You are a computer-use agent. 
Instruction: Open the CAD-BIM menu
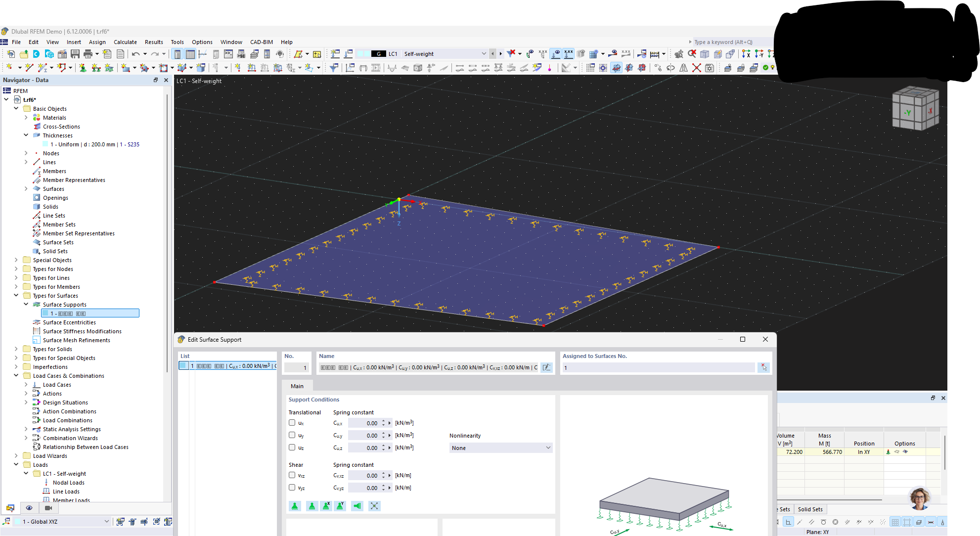(261, 42)
